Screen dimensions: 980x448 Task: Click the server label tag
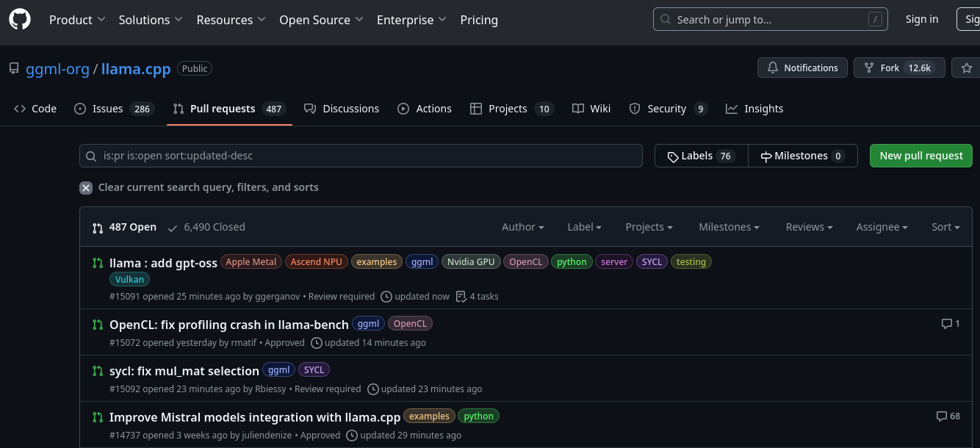tap(614, 261)
